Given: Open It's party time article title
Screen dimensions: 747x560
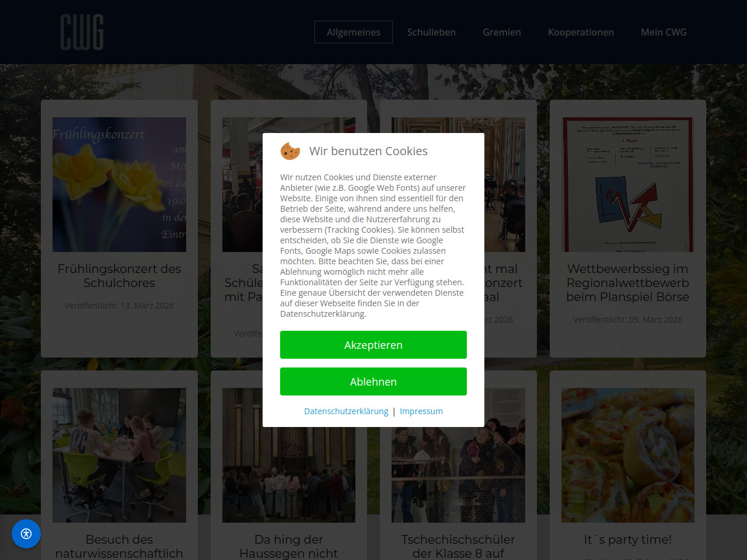Looking at the screenshot, I should pyautogui.click(x=628, y=540).
